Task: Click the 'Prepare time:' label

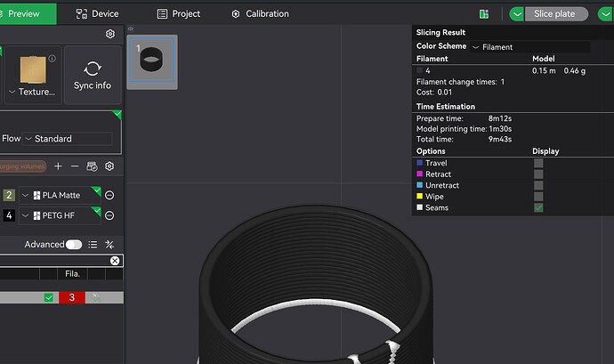Action: coord(440,118)
